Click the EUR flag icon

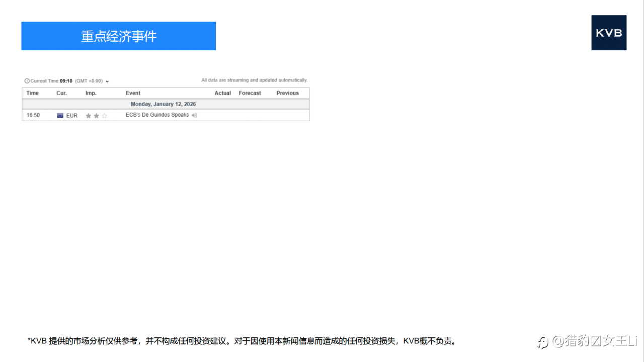coord(60,115)
